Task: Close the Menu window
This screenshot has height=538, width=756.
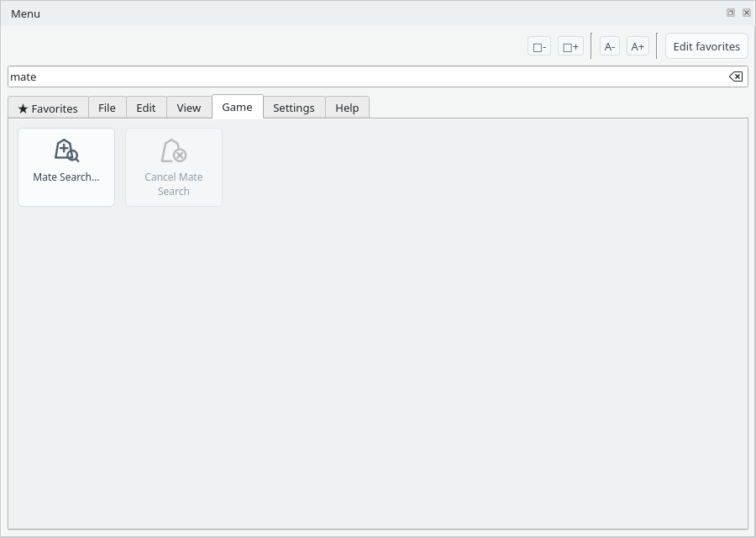Action: 747,13
